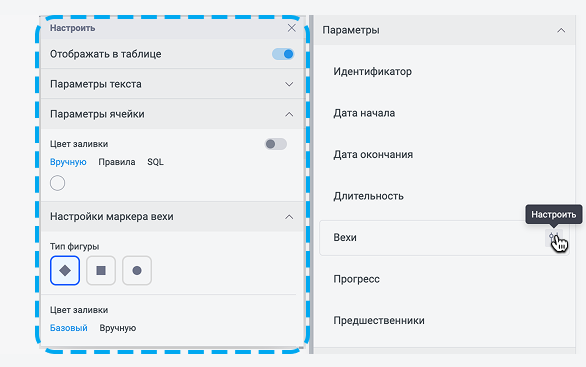Switch to SQL tab
Screen dimensions: 586x367
tap(155, 162)
